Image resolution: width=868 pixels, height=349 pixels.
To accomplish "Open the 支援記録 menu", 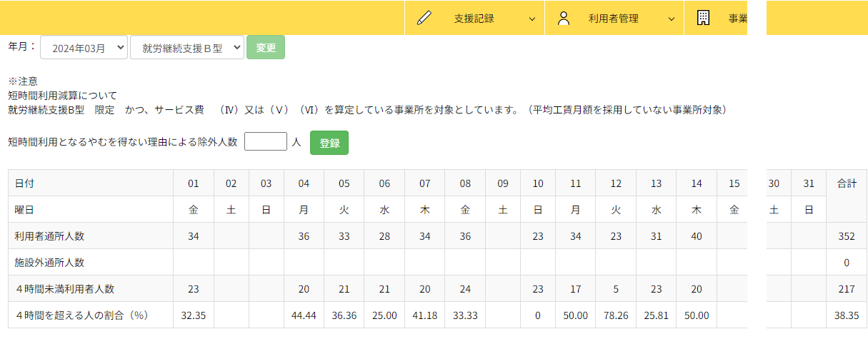I will tap(474, 19).
